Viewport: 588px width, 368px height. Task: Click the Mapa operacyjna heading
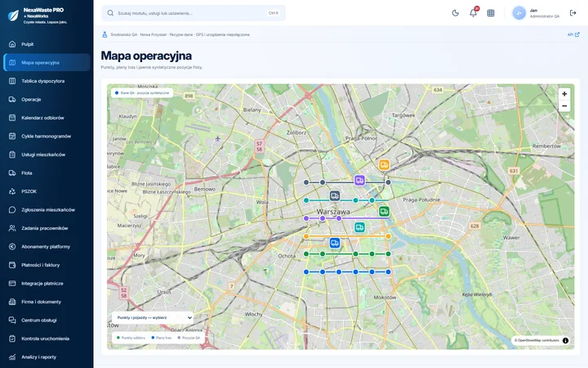pos(146,56)
